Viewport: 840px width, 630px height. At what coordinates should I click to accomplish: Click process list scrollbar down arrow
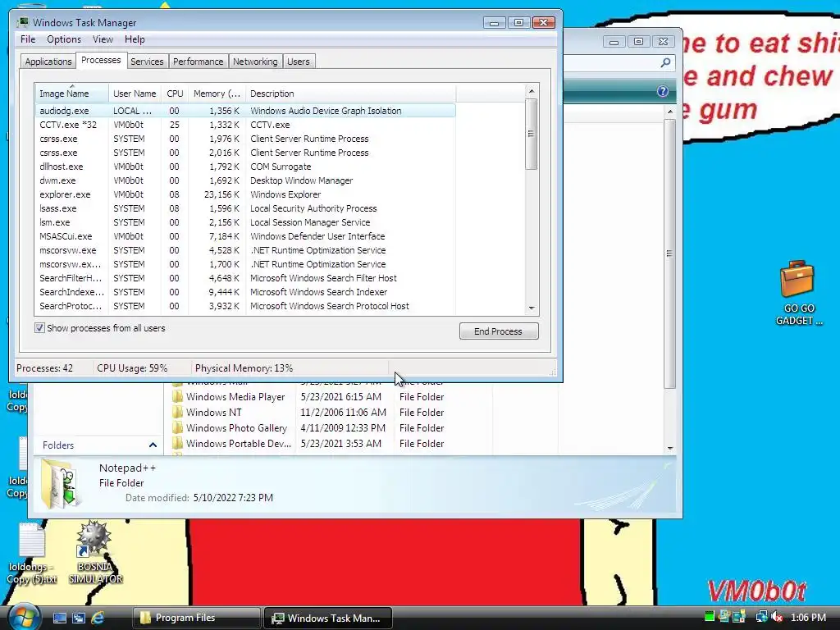[532, 308]
